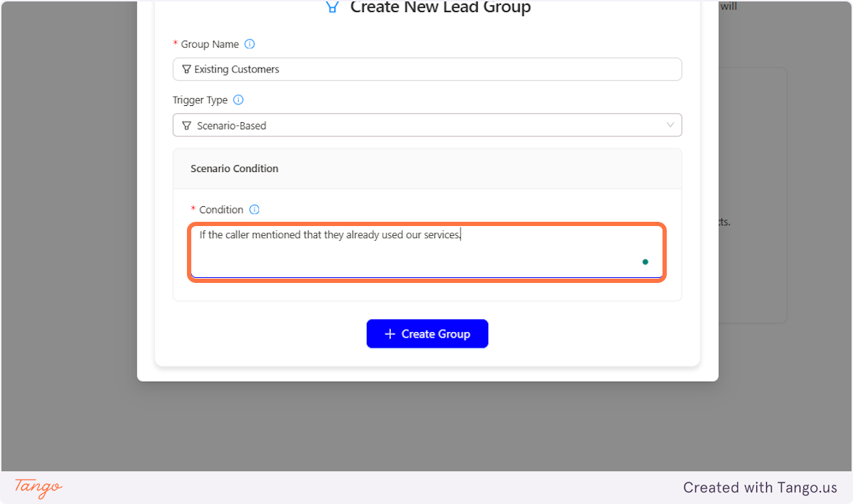This screenshot has width=853, height=504.
Task: Click the Trigger Type label
Action: click(200, 100)
